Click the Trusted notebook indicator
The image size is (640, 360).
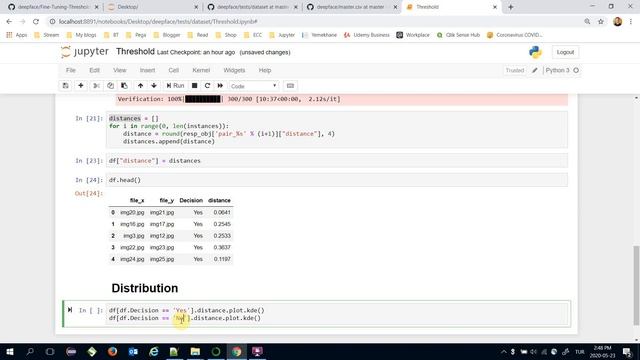[x=515, y=70]
